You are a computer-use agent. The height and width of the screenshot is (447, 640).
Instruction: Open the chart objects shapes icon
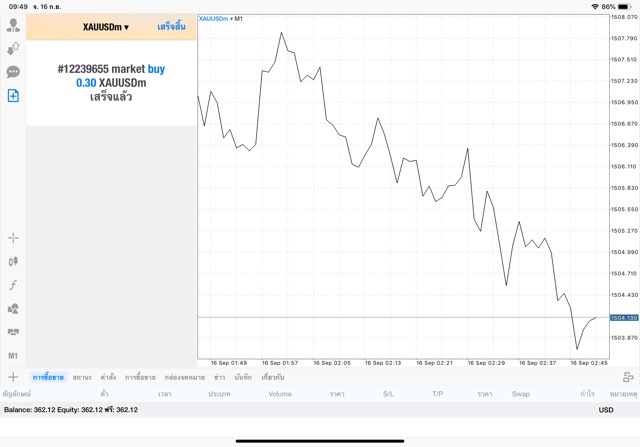tap(13, 309)
